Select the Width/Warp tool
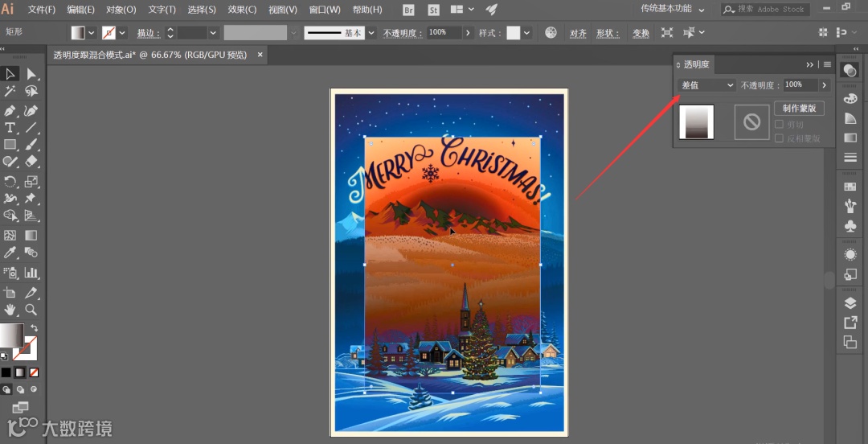868x444 pixels. tap(10, 198)
